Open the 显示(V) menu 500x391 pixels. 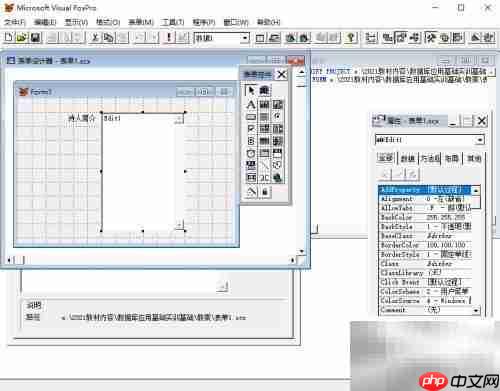(x=76, y=22)
